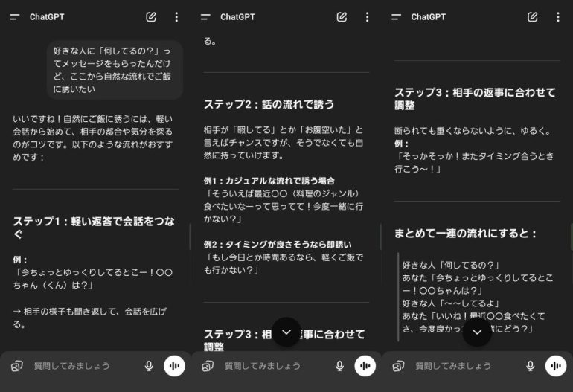Expand the more options menu in the middle panel
Viewport: 573px width, 392px height.
[367, 17]
